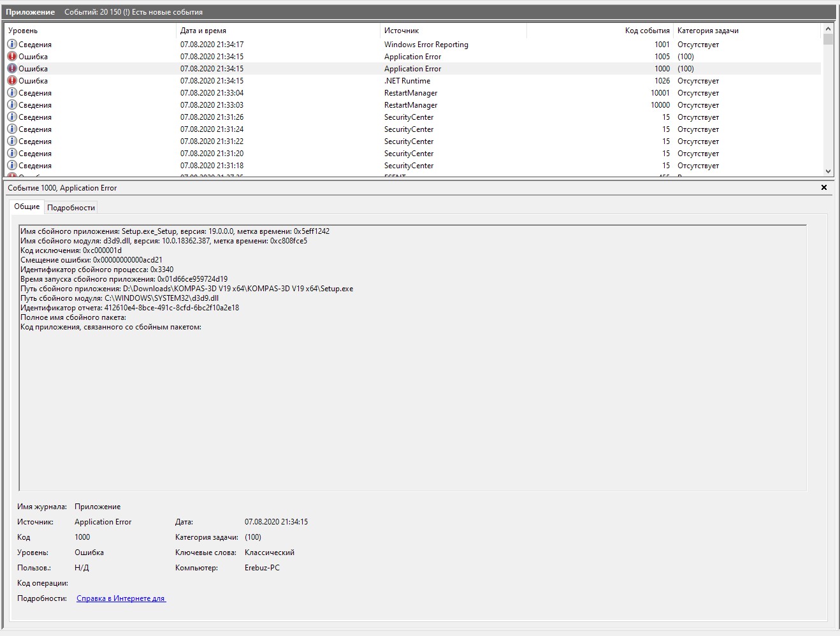Click event code cell 1005
The image size is (840, 636).
pos(662,57)
